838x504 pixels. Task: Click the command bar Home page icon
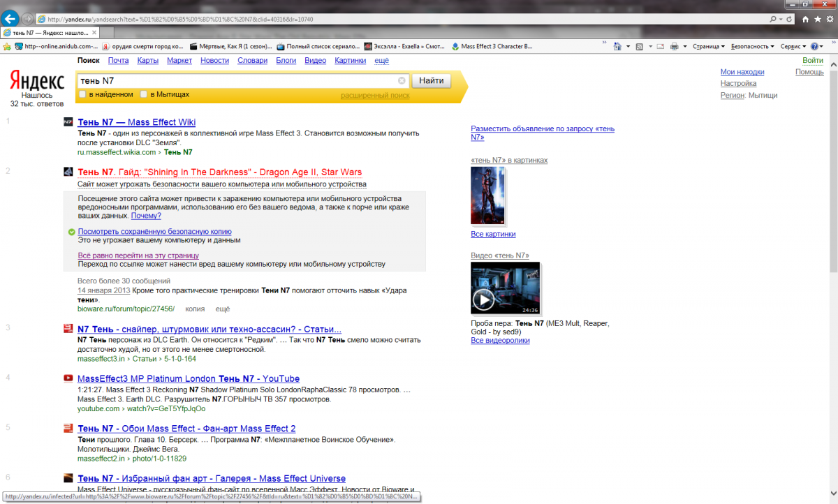point(617,47)
